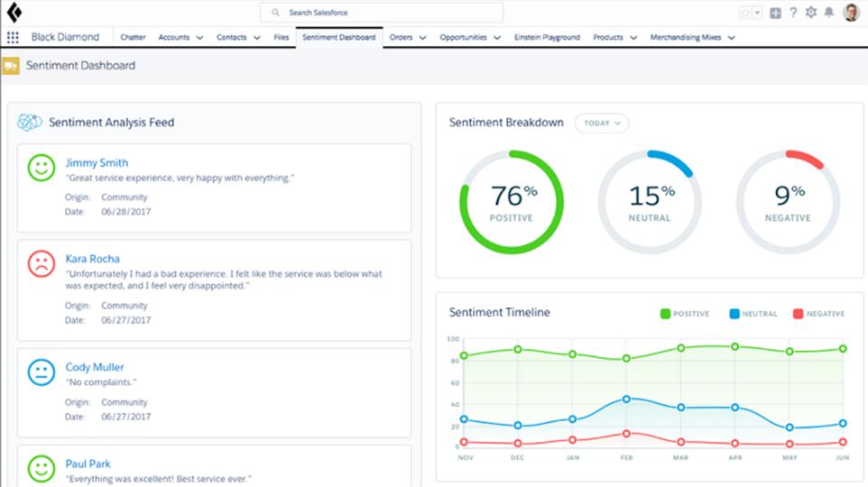Toggle the Negative series in timeline legend
The width and height of the screenshot is (868, 487).
pos(818,314)
